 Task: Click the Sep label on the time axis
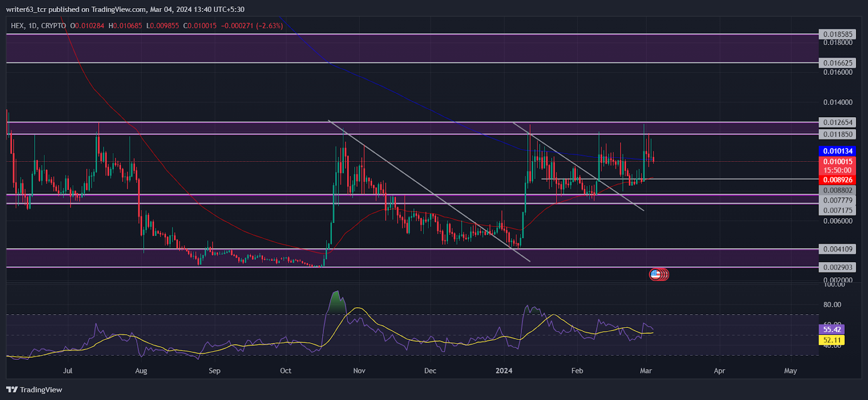tap(214, 371)
